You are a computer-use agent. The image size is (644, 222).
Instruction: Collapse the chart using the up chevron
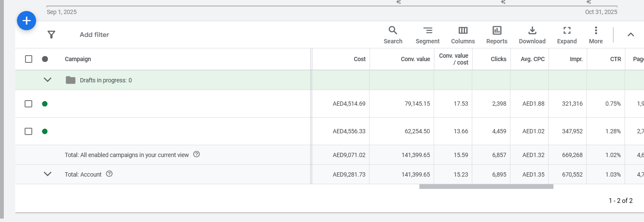pos(631,35)
